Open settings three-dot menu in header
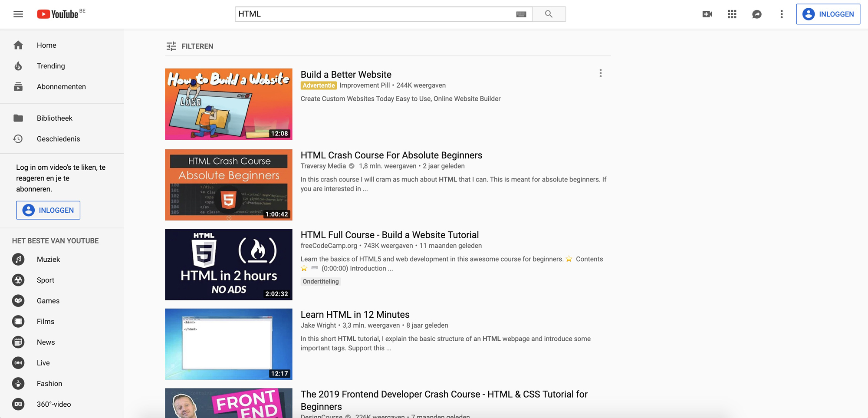 tap(782, 14)
